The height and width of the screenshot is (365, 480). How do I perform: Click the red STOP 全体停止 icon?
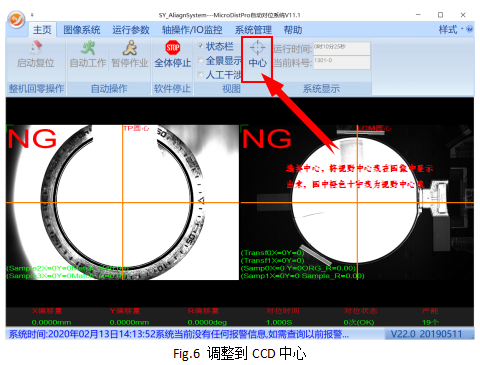point(173,48)
